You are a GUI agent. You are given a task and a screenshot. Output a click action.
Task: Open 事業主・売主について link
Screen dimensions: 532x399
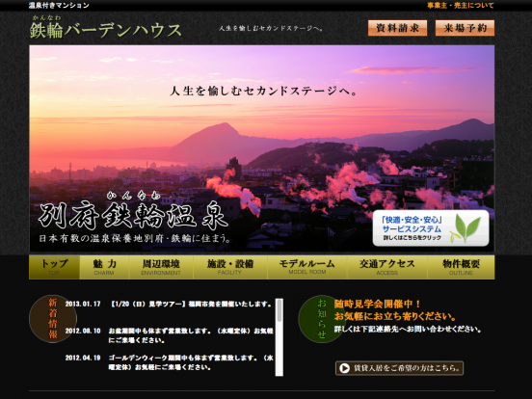pos(460,6)
